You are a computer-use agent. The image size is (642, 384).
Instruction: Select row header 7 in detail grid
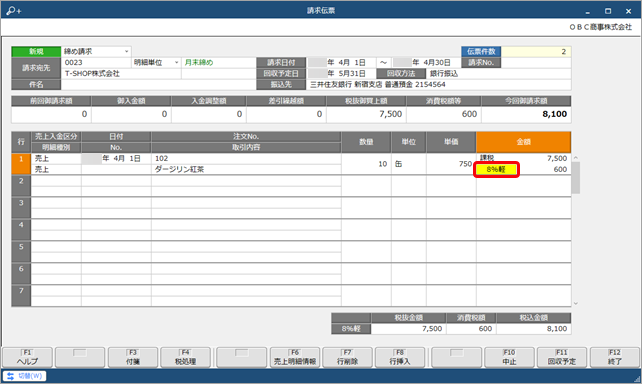[21, 296]
